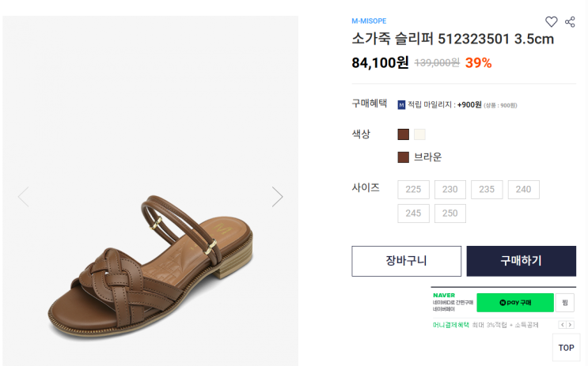Select the brown color swatch
The width and height of the screenshot is (588, 366).
tap(404, 134)
